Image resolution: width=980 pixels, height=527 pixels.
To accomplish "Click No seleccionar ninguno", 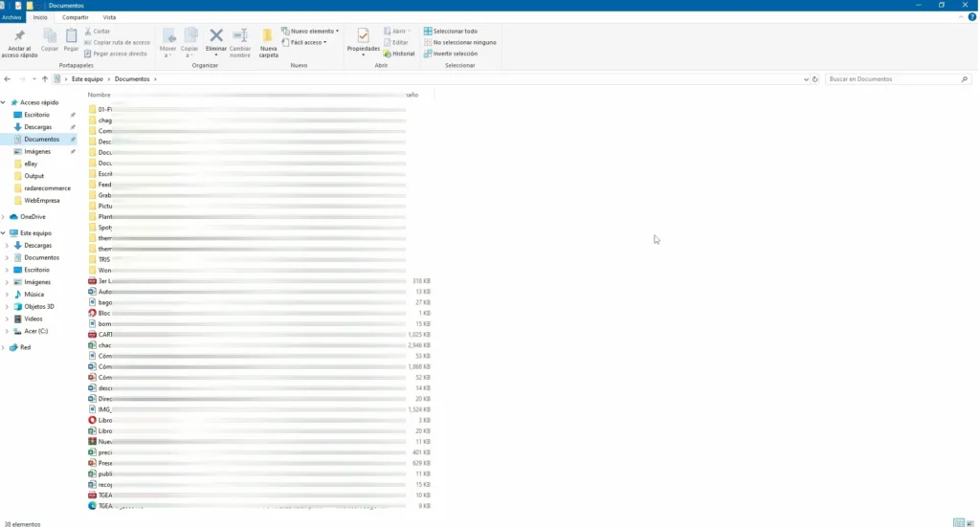I will click(460, 42).
